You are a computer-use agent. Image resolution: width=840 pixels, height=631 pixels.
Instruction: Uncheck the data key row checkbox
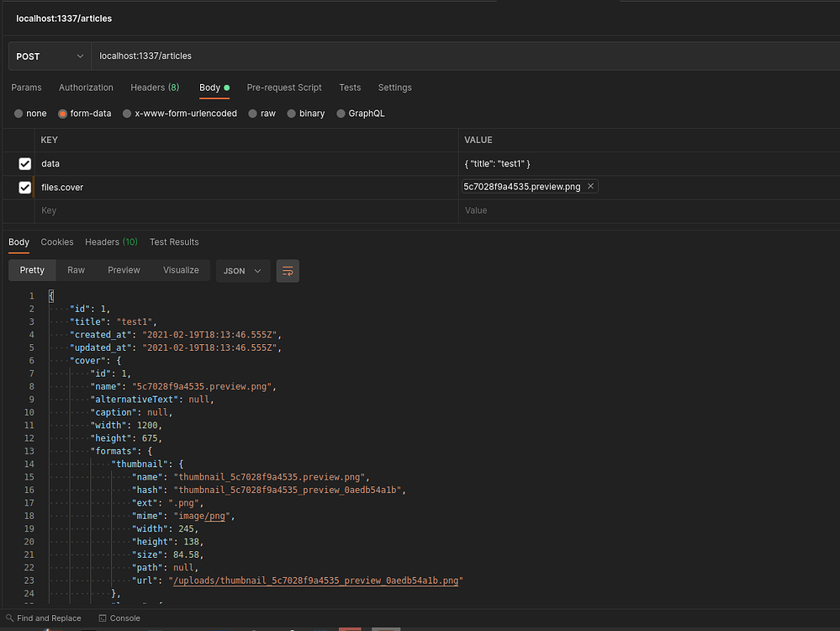[24, 164]
